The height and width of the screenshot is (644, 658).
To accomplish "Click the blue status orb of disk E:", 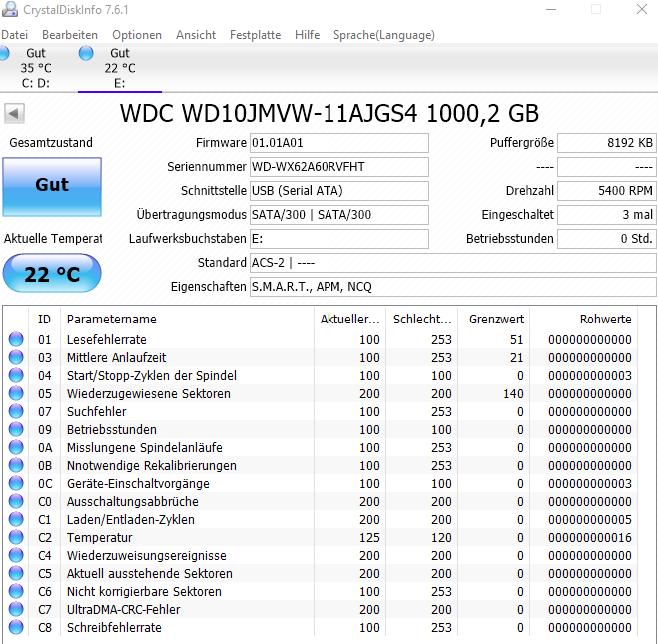I will (x=86, y=53).
